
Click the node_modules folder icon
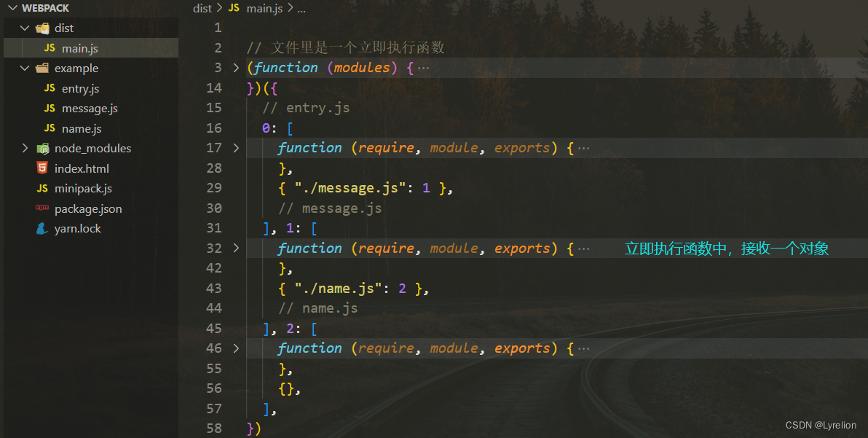click(43, 149)
